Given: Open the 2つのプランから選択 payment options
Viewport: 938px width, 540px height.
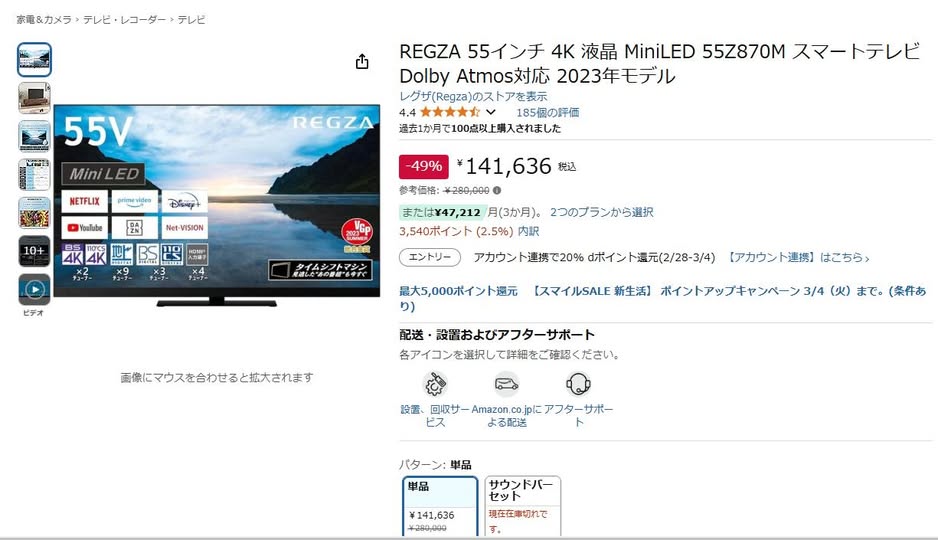Looking at the screenshot, I should [600, 212].
